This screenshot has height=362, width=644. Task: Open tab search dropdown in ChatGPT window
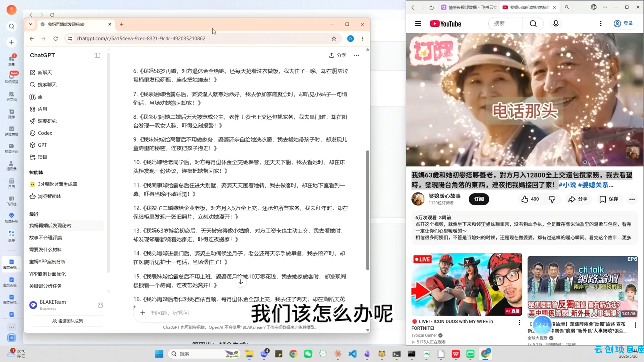[x=30, y=24]
